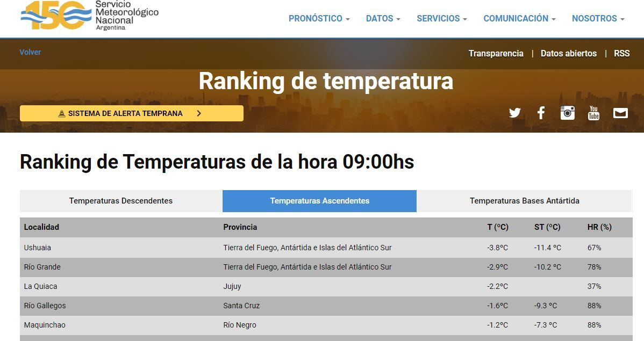This screenshot has height=341, width=644.
Task: Click the Servicio Meteorológico Nacional logo
Action: pyautogui.click(x=89, y=16)
